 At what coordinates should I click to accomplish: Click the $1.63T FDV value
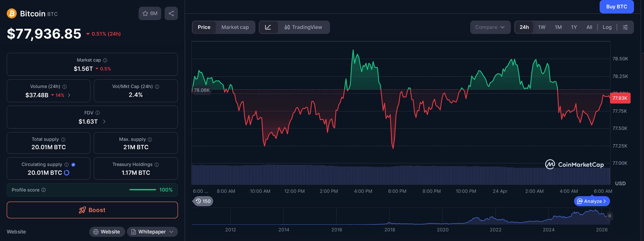(x=88, y=122)
